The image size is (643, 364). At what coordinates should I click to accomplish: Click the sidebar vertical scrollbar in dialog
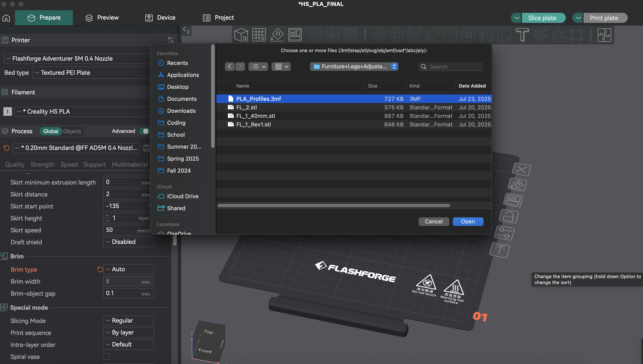point(212,96)
